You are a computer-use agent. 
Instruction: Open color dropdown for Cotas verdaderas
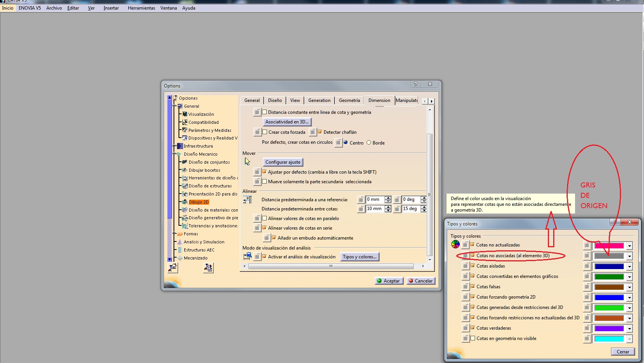629,329
